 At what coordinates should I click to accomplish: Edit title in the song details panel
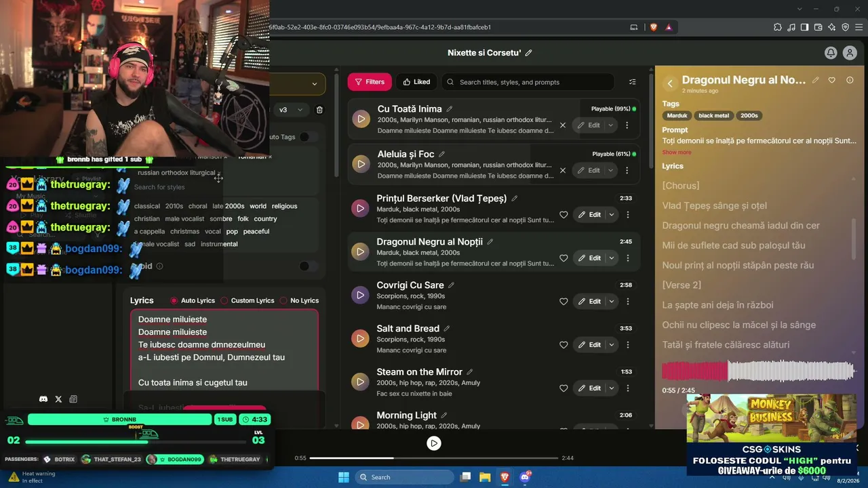pyautogui.click(x=816, y=80)
